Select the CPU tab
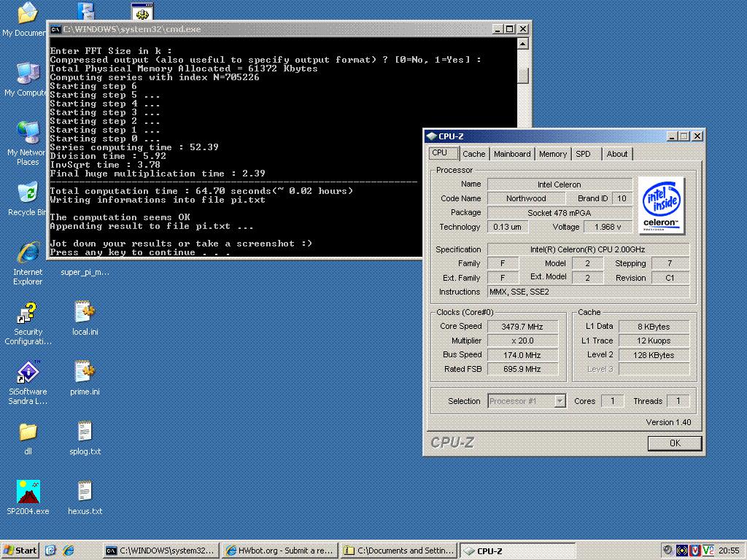This screenshot has width=747, height=560. point(444,153)
